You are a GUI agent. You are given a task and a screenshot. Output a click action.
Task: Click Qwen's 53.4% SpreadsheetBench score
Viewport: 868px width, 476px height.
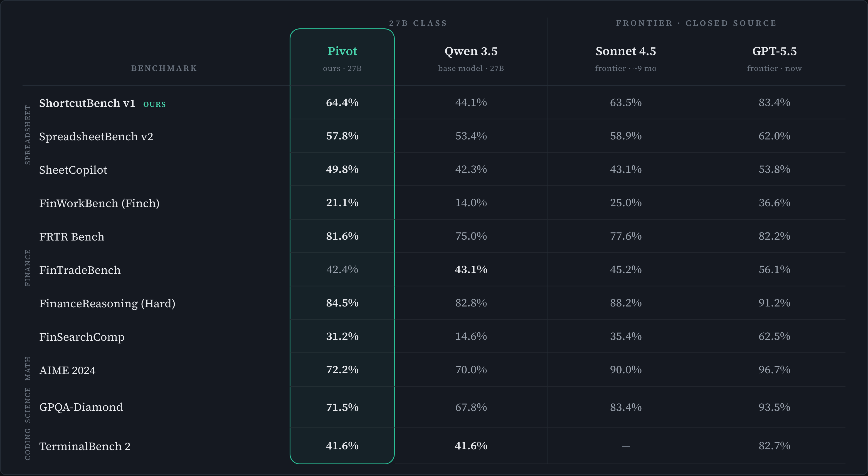point(471,136)
